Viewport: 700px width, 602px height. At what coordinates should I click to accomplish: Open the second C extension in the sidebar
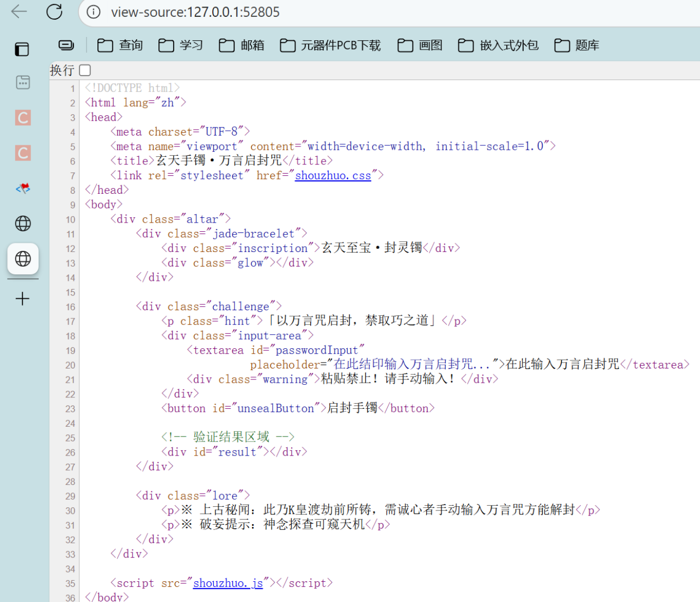22,153
